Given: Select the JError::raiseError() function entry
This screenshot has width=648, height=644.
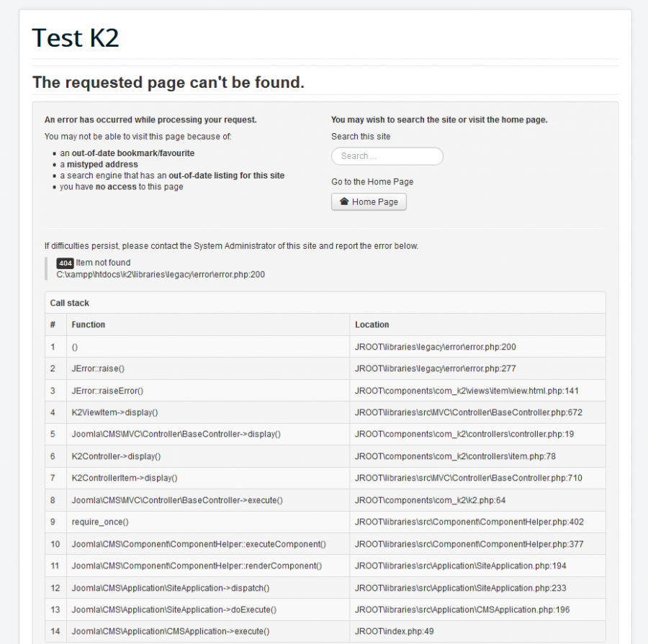Looking at the screenshot, I should 107,391.
